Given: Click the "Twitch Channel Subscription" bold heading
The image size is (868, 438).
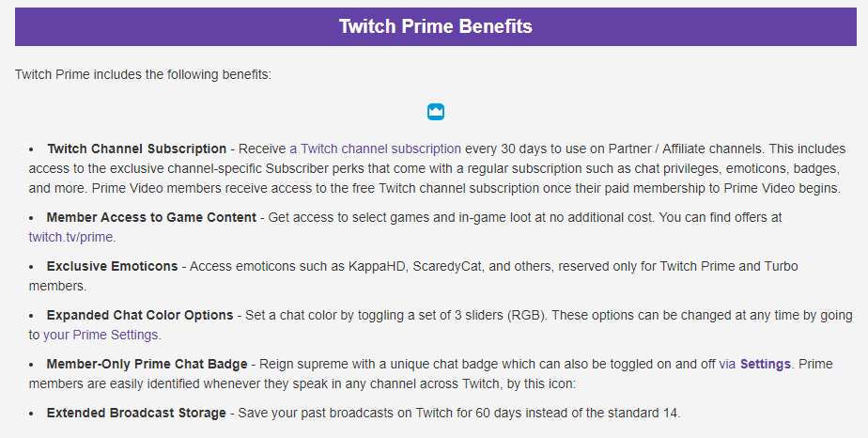Looking at the screenshot, I should coord(136,149).
